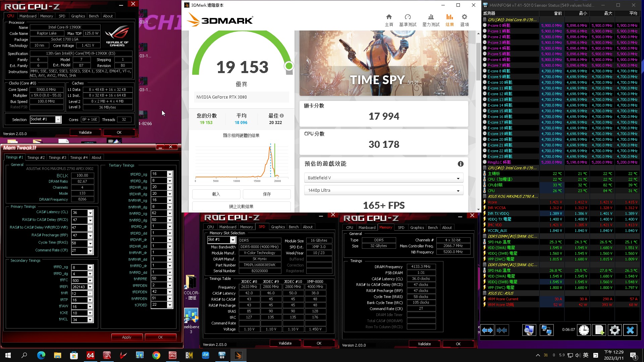
Task: Open taskbar search magnifier
Action: (24, 355)
